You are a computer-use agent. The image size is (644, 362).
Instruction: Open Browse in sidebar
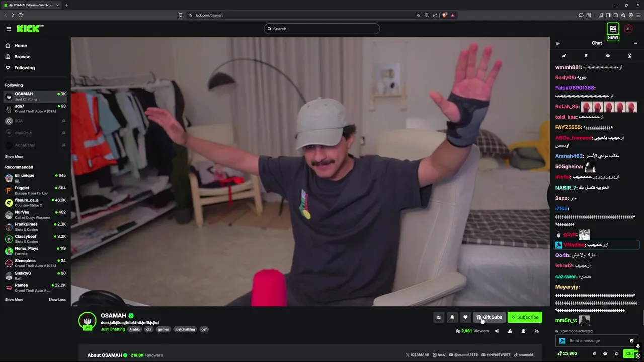[x=18, y=57]
